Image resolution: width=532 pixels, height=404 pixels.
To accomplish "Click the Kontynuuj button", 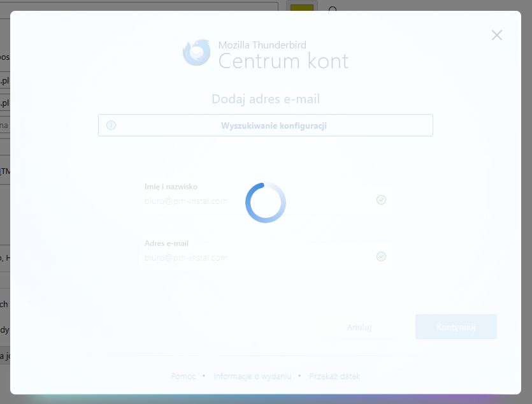I will (456, 327).
